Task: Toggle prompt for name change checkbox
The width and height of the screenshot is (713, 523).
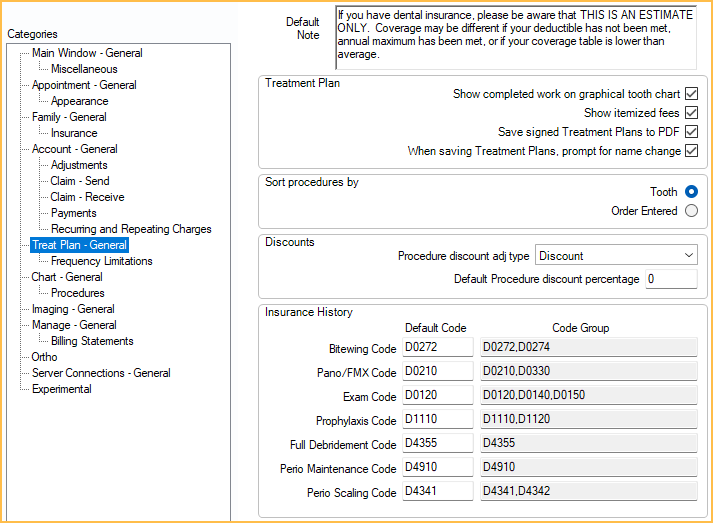Action: click(691, 151)
